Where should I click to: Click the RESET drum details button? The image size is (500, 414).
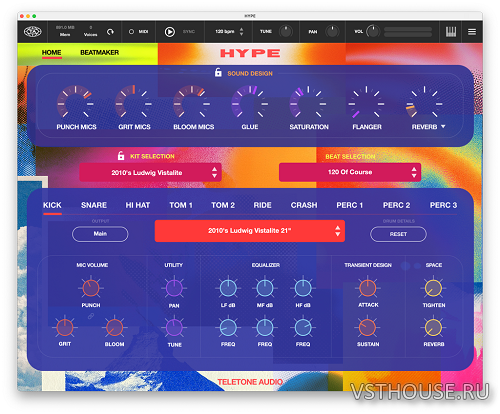point(398,234)
